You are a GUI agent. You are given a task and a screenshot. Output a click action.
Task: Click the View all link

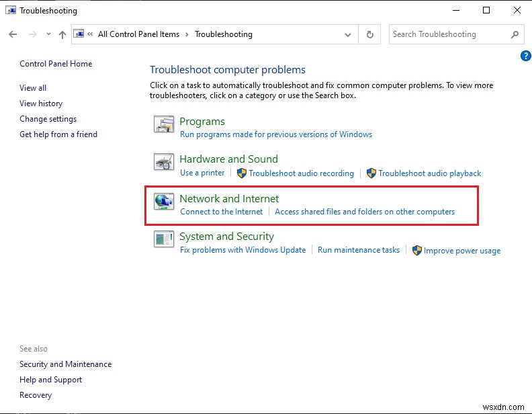(33, 88)
